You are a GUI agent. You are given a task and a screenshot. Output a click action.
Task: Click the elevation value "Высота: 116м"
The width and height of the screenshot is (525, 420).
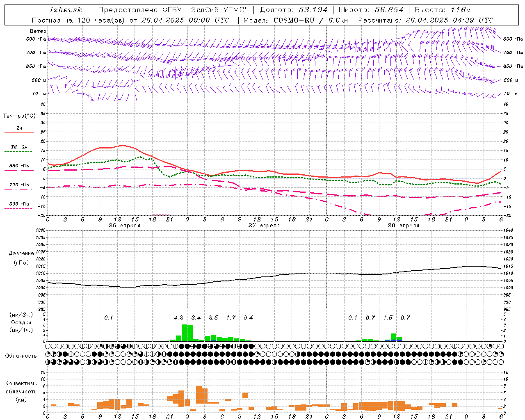[443, 10]
